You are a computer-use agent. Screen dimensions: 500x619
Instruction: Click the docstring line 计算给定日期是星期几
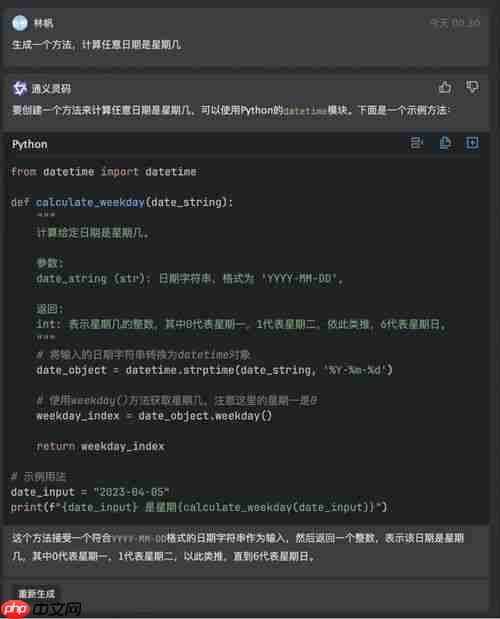(x=92, y=233)
